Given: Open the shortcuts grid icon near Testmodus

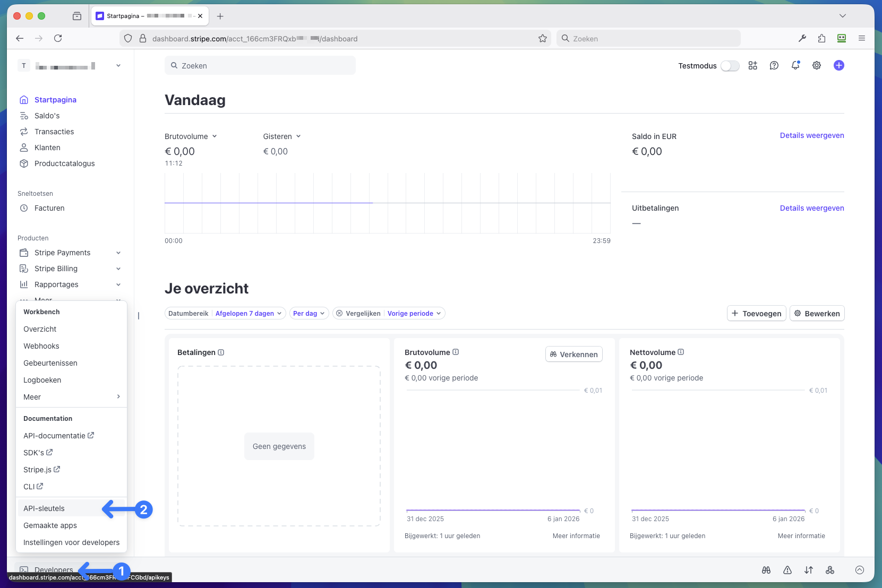Looking at the screenshot, I should pyautogui.click(x=752, y=65).
